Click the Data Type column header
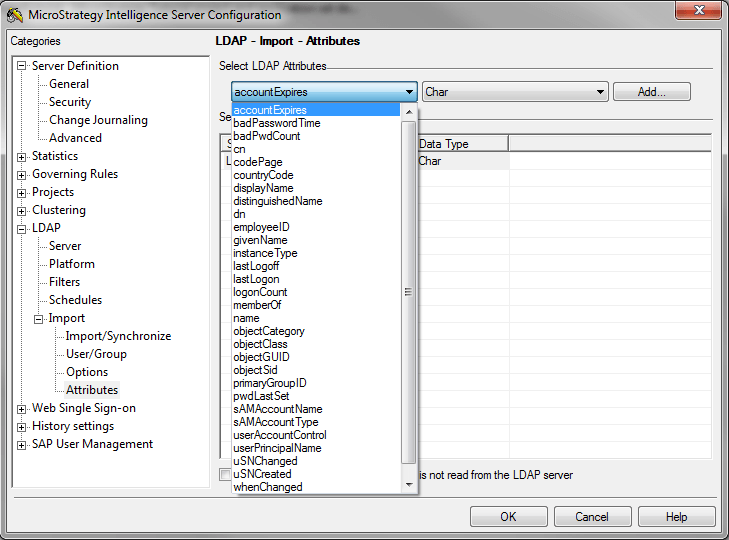Image resolution: width=729 pixels, height=540 pixels. 463,144
